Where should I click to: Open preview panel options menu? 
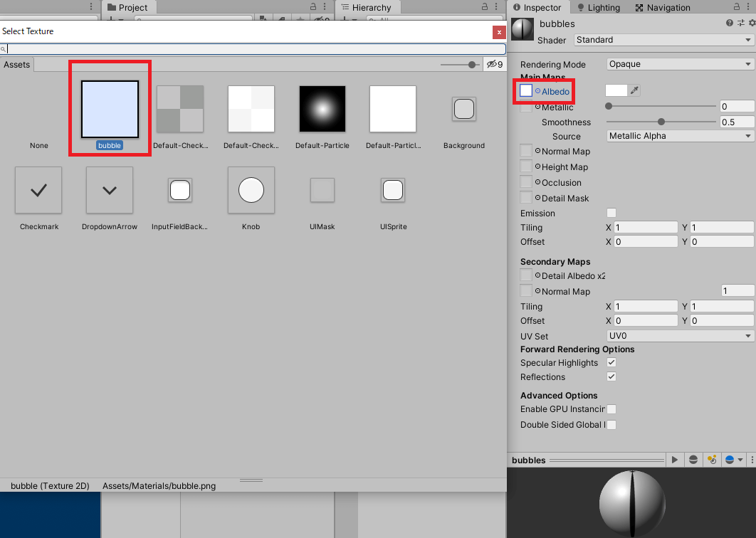click(752, 460)
